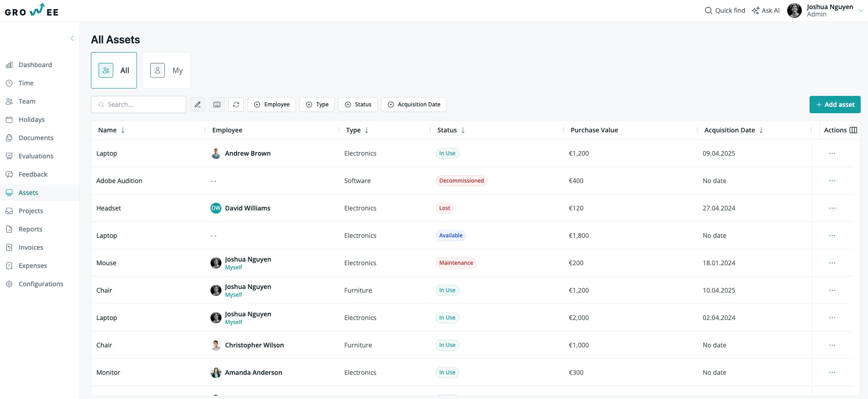
Task: Open the Ask AI assistant
Action: pyautogui.click(x=766, y=10)
